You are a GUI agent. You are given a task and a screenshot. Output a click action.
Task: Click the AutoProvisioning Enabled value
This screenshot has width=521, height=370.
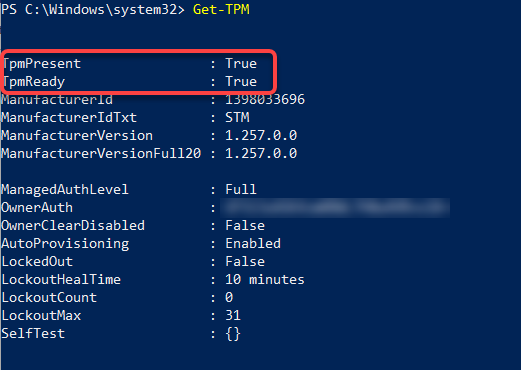(x=253, y=243)
